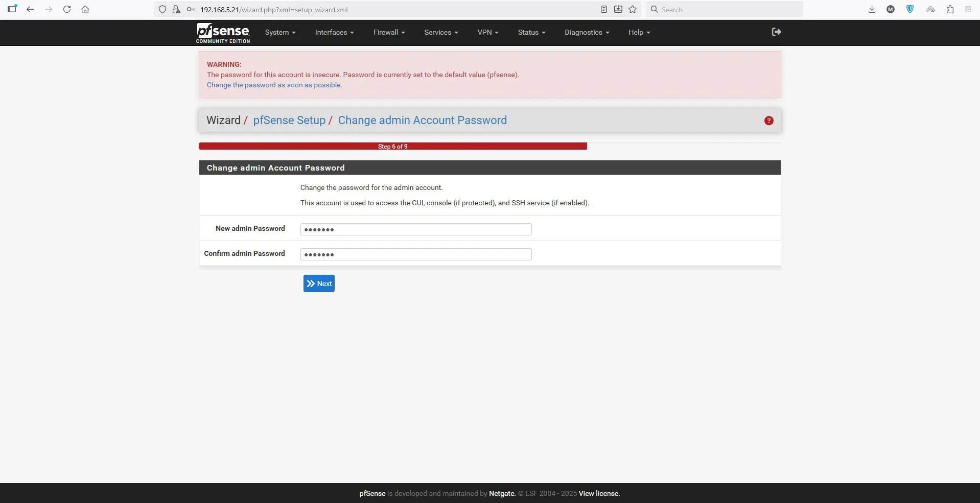Click the 'New admin Password' label

coord(250,228)
